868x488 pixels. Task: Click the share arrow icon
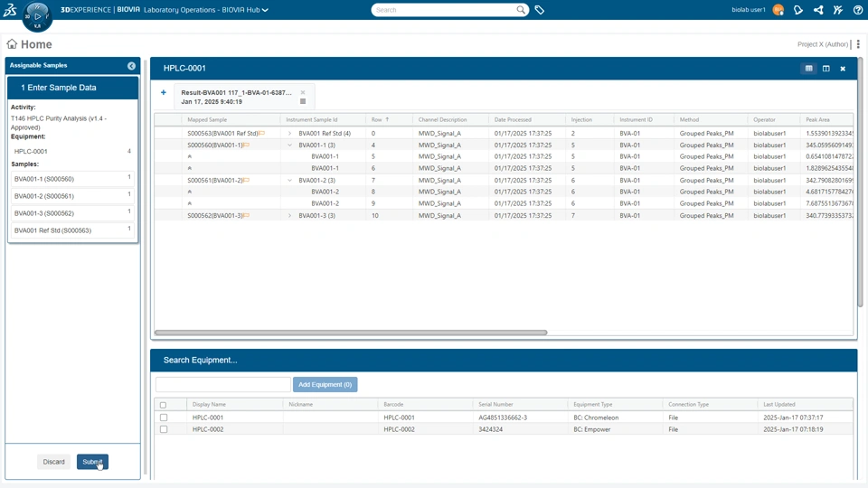click(x=818, y=10)
